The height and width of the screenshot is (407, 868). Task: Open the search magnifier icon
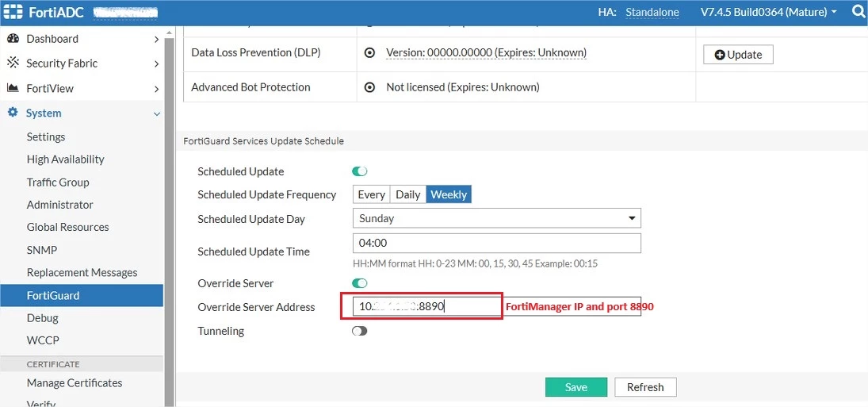858,12
